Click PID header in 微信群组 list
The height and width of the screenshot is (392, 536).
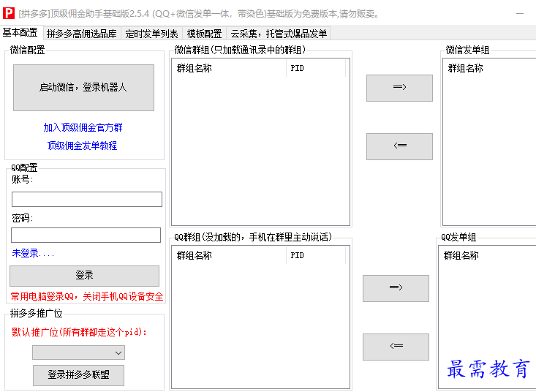point(315,68)
